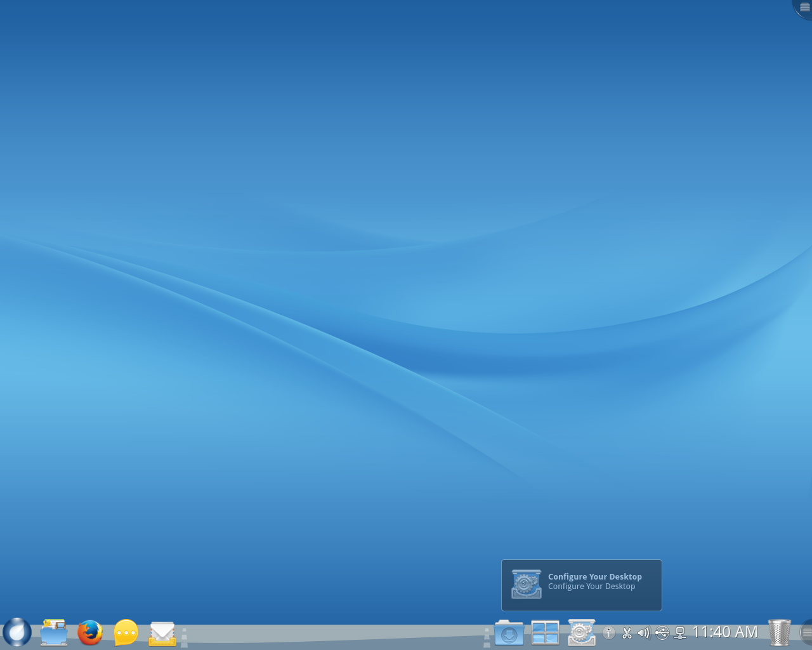Open the desktop toolbox in top corner
The image size is (812, 650).
[804, 8]
